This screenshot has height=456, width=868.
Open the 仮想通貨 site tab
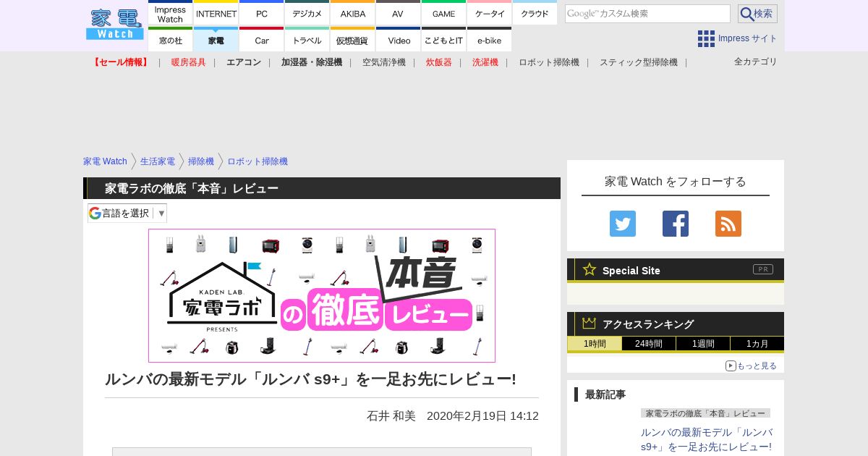[x=353, y=41]
